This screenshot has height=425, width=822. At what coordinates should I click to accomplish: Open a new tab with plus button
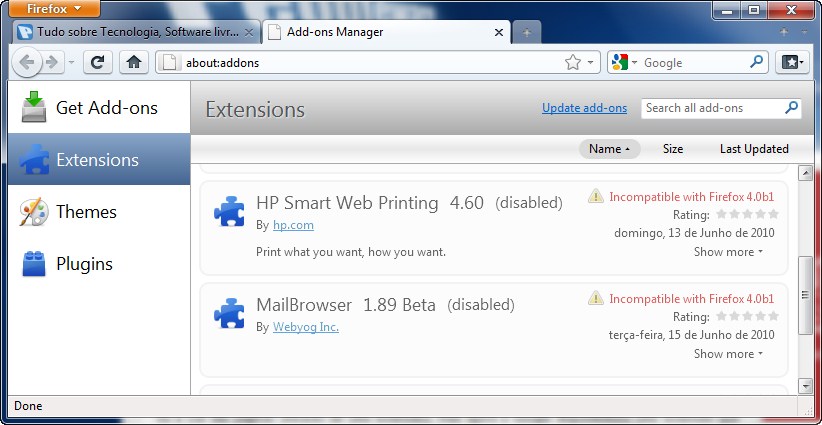click(526, 32)
